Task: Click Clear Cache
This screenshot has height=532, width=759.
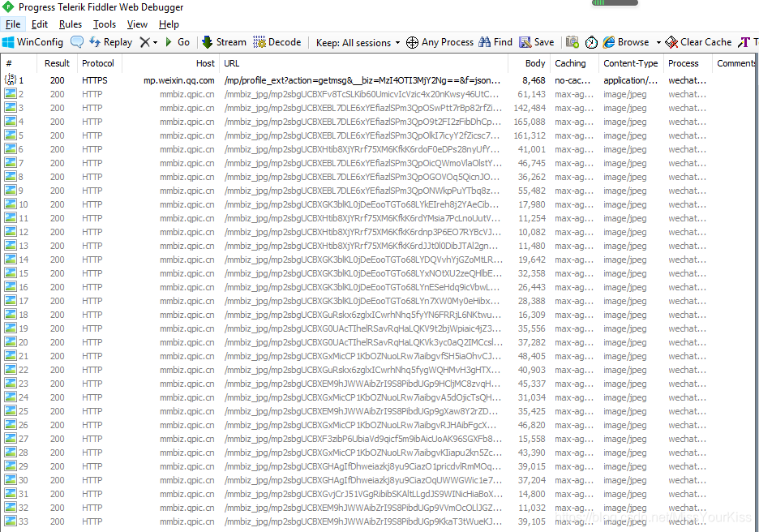Action: 698,42
